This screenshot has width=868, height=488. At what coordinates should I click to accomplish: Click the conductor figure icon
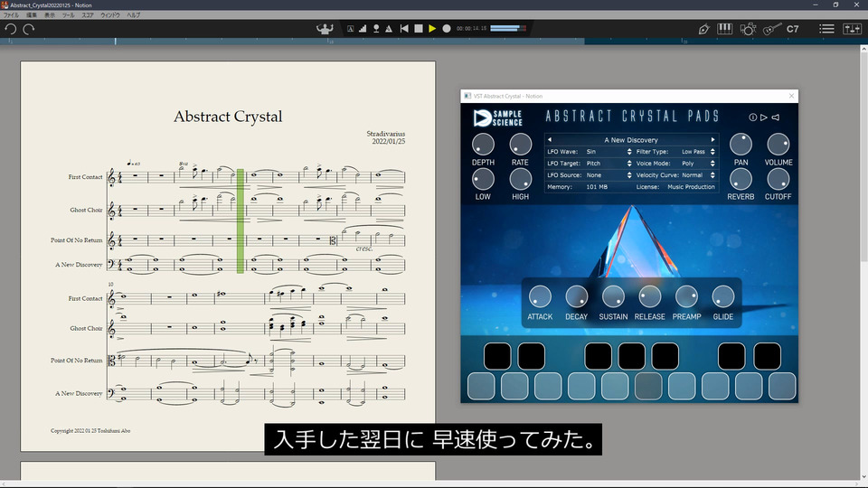point(325,29)
